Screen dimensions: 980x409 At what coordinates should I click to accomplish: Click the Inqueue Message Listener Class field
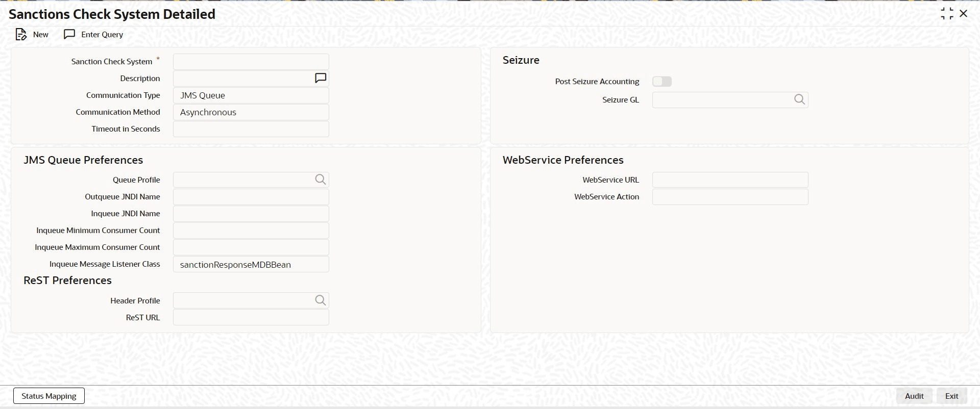251,264
